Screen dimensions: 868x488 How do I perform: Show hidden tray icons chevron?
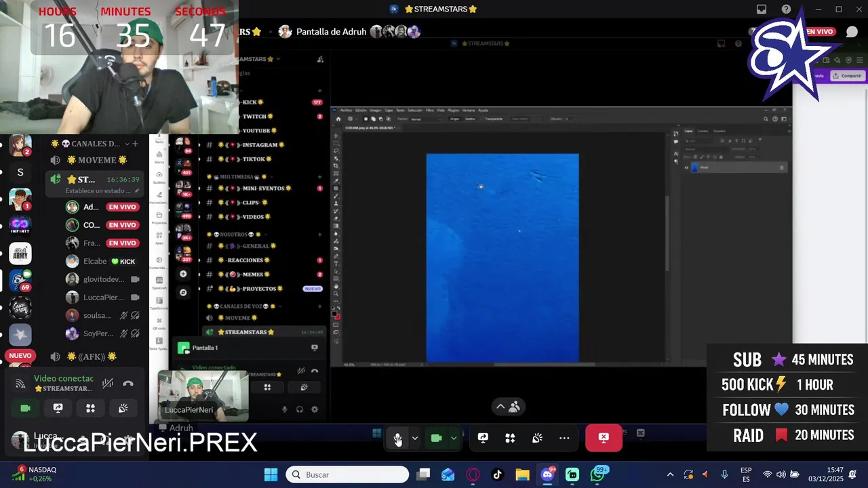point(670,474)
